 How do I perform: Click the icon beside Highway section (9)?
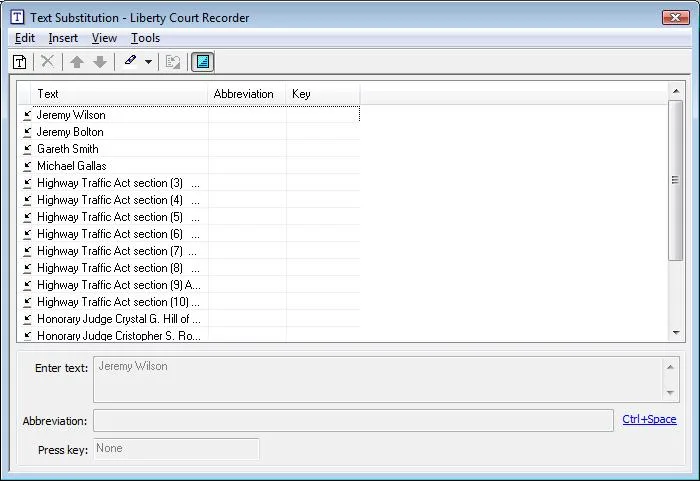pyautogui.click(x=27, y=285)
